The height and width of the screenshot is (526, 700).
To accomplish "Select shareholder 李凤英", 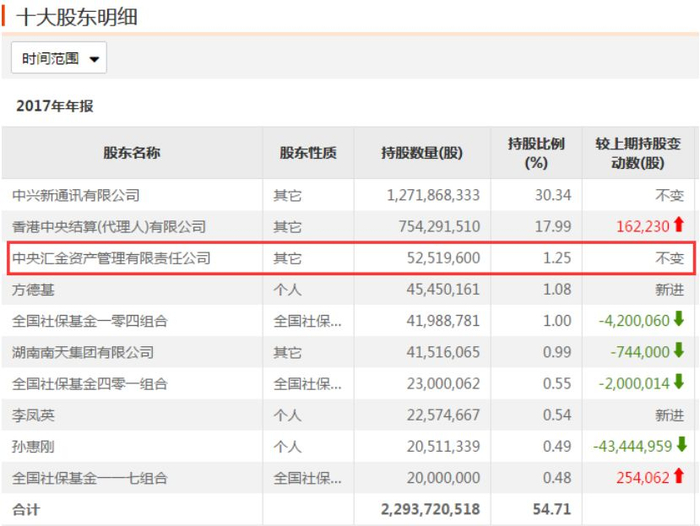I will (x=33, y=415).
